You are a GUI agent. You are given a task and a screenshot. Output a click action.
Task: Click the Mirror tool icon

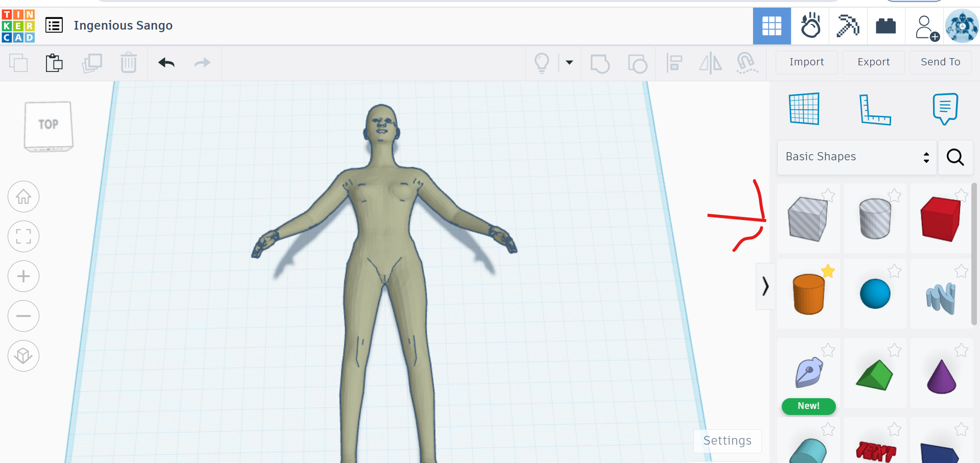click(x=710, y=63)
